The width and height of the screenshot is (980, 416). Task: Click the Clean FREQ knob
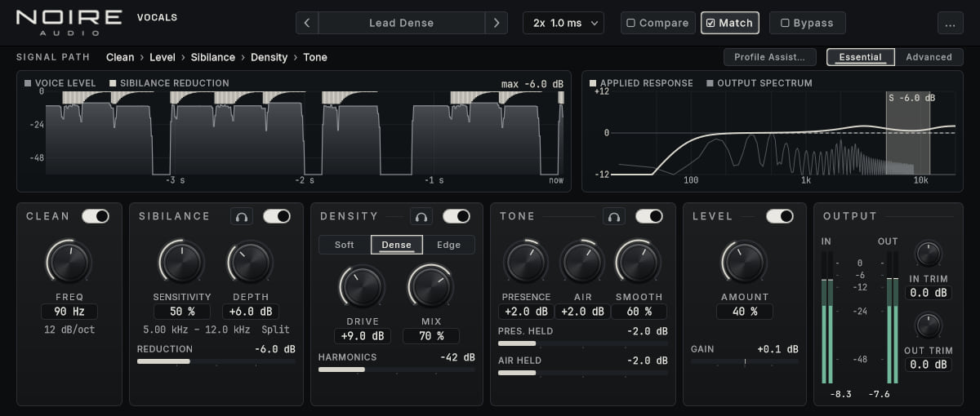coord(69,262)
